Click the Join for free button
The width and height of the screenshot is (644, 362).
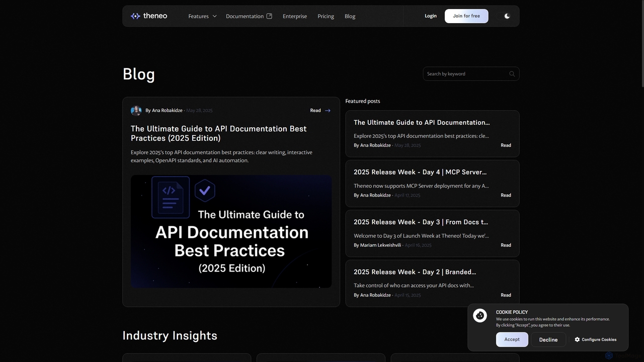[466, 16]
